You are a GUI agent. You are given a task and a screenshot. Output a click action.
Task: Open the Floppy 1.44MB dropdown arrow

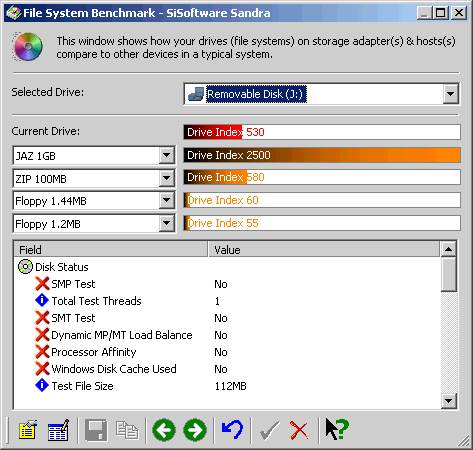coord(166,201)
